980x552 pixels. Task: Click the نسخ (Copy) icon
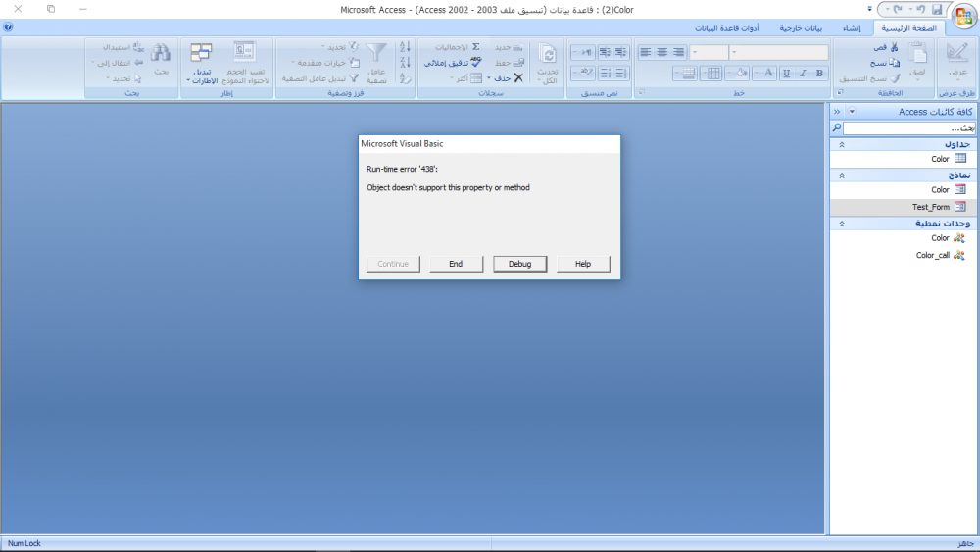895,63
